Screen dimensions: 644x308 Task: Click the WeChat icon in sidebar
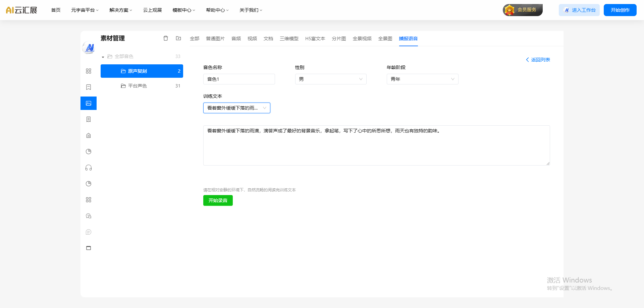tap(89, 216)
